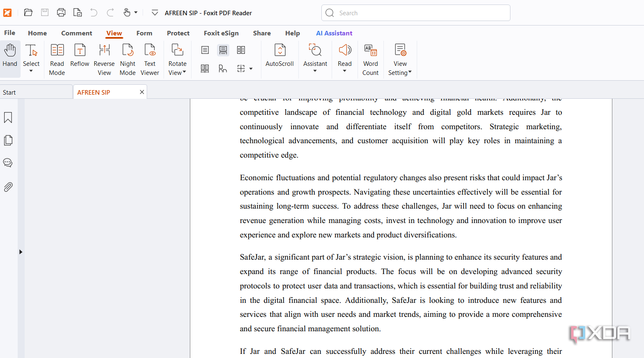The width and height of the screenshot is (644, 358).
Task: Expand the Select tool dropdown
Action: (31, 71)
